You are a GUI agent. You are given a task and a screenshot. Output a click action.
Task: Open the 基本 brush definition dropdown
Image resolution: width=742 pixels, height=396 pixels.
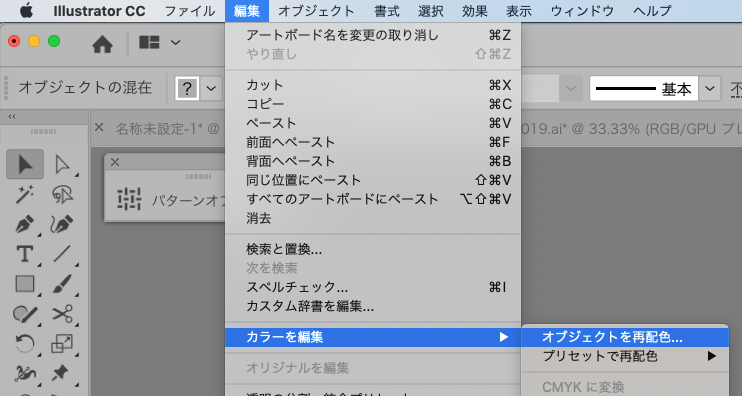click(710, 88)
